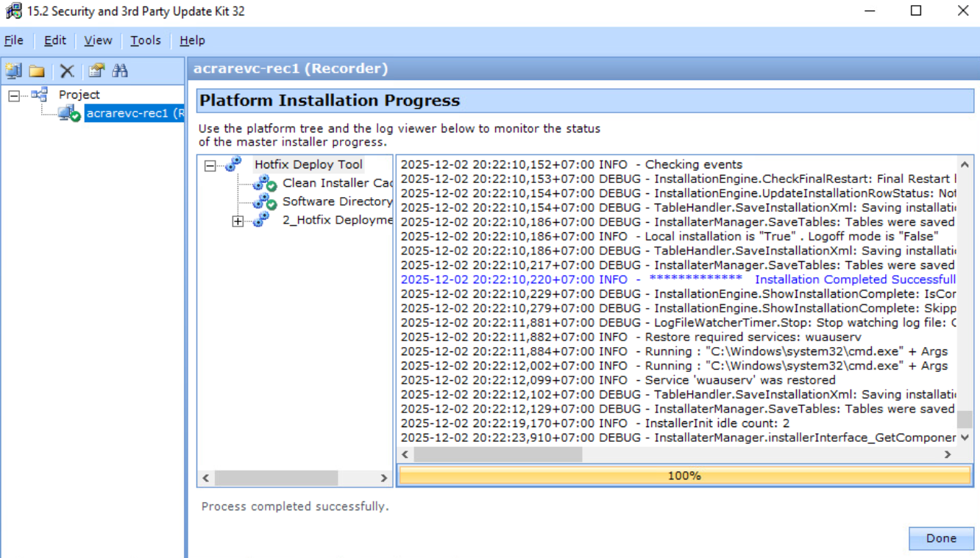Click the Done button

click(941, 538)
